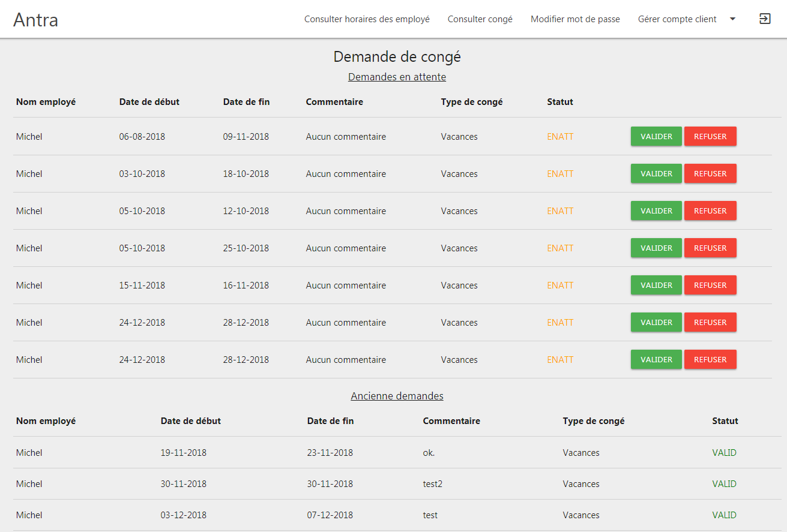Validate the request starting 06-08-2018
787x532 pixels.
click(x=656, y=136)
